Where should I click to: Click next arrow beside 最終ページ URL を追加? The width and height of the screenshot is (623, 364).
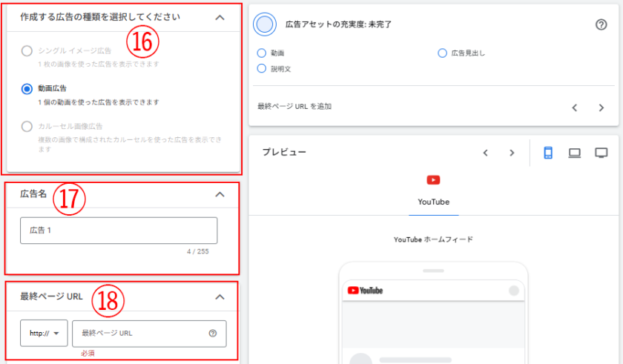tap(601, 107)
